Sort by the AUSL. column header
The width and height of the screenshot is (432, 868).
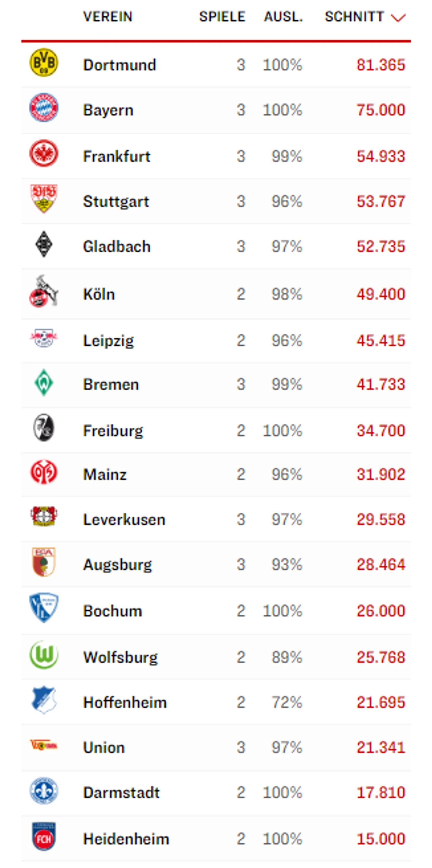[x=283, y=17]
